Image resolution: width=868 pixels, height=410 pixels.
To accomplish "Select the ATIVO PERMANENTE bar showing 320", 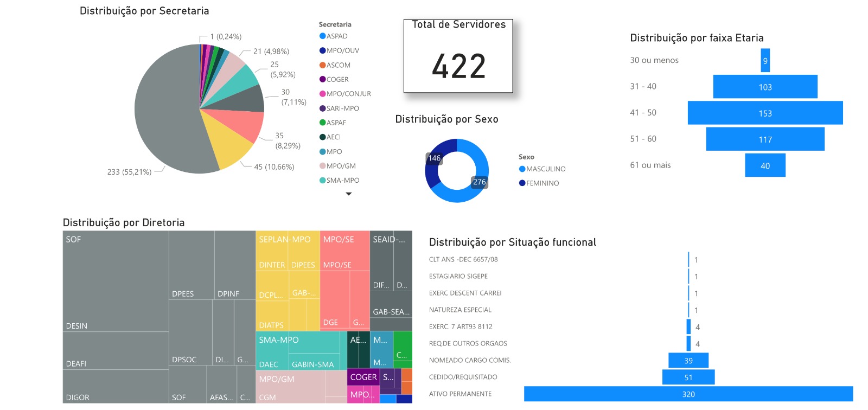I will pyautogui.click(x=688, y=394).
